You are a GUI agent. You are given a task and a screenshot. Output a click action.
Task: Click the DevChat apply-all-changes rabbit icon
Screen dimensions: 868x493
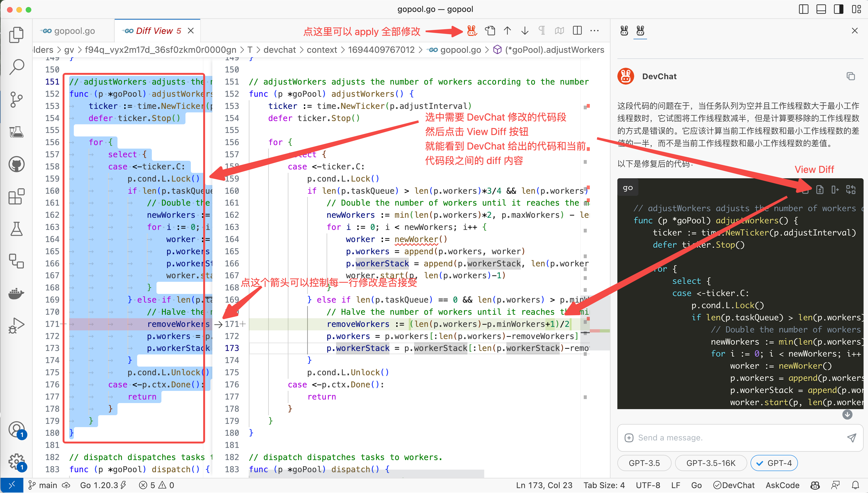(472, 31)
